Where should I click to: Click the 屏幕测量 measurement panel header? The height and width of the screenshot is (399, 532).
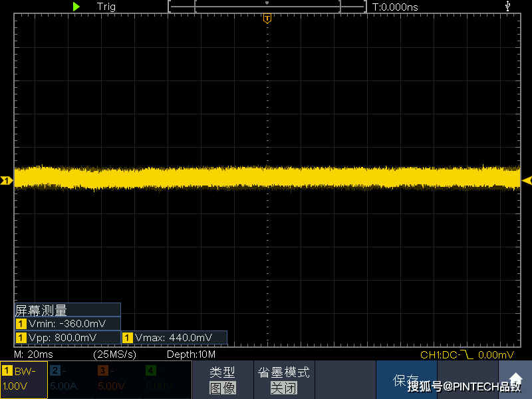68,310
